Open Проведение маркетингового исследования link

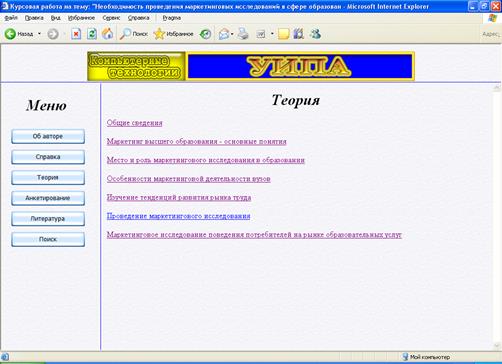tap(178, 216)
